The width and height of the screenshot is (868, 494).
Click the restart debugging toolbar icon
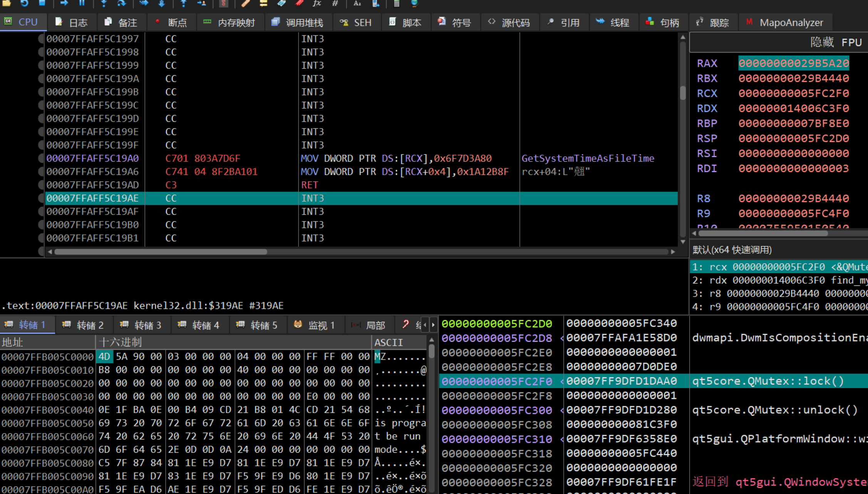[24, 3]
